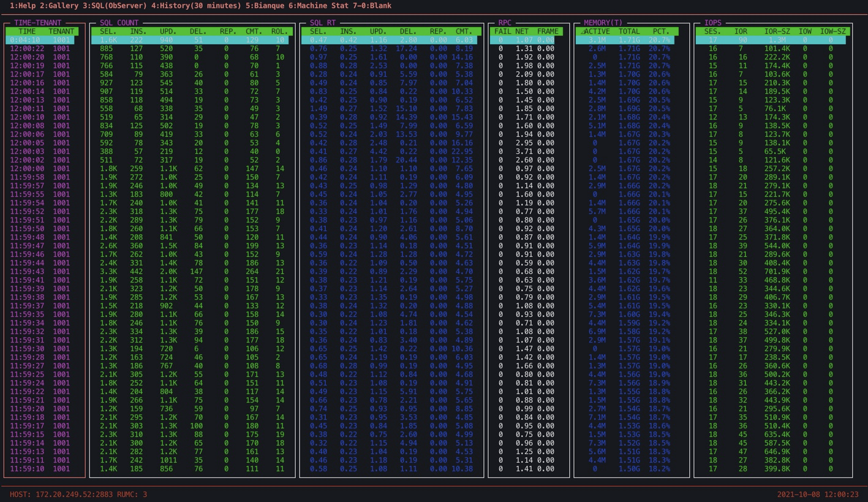Open the 1:Help view

[x=23, y=6]
